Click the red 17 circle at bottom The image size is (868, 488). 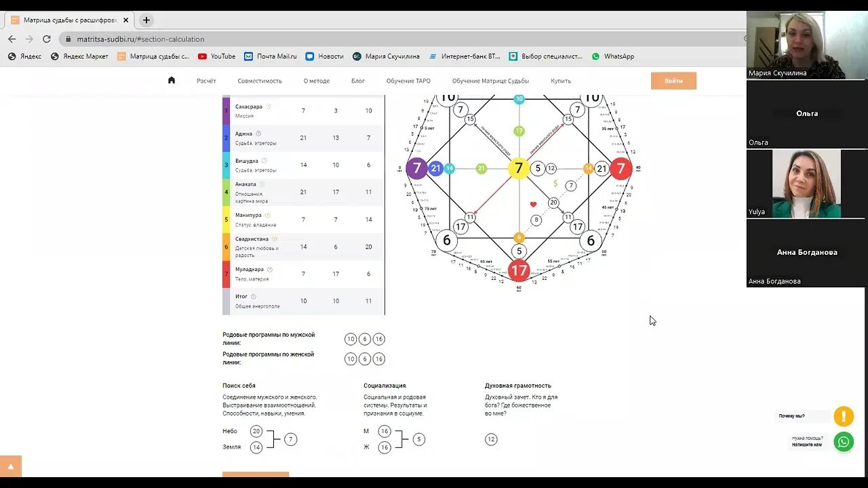click(x=519, y=270)
